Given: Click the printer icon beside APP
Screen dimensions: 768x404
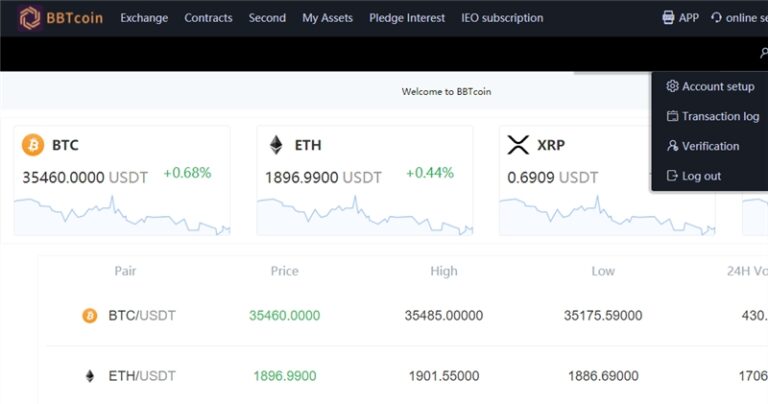Looking at the screenshot, I should point(668,18).
